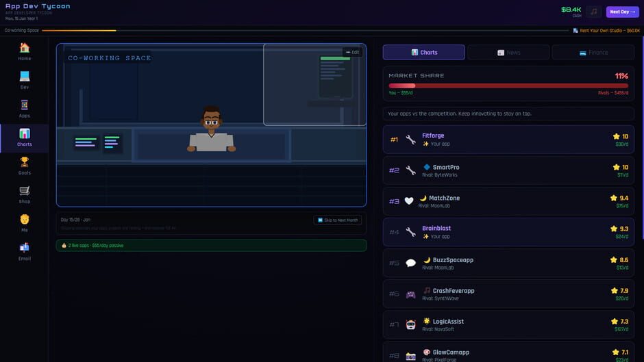This screenshot has width=644, height=362.
Task: Click the Day 15/28 Jan label
Action: [75, 220]
